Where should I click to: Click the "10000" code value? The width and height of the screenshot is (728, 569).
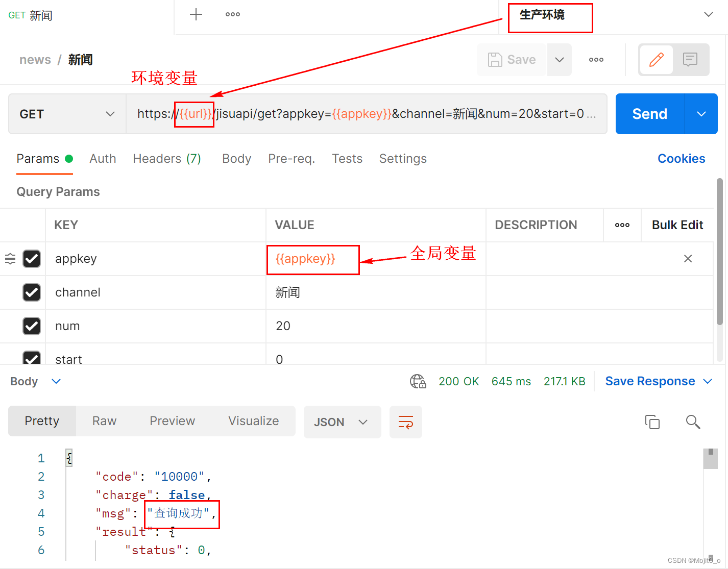click(x=179, y=477)
